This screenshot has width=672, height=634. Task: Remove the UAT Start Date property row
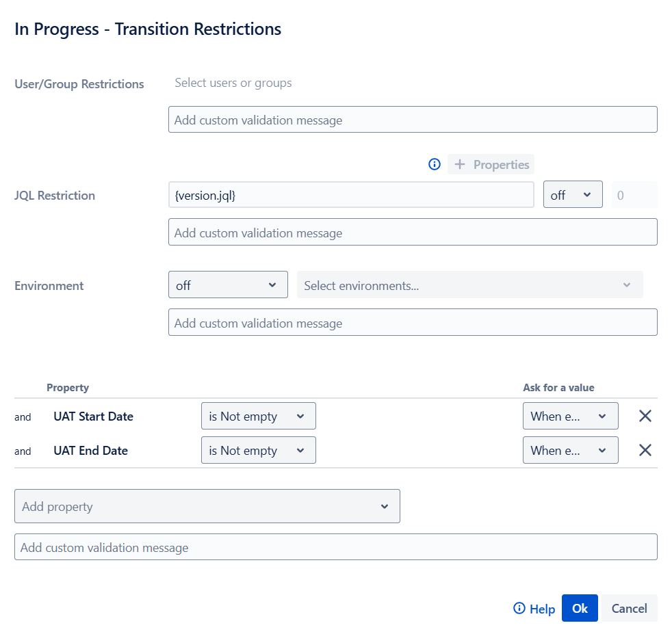[645, 416]
